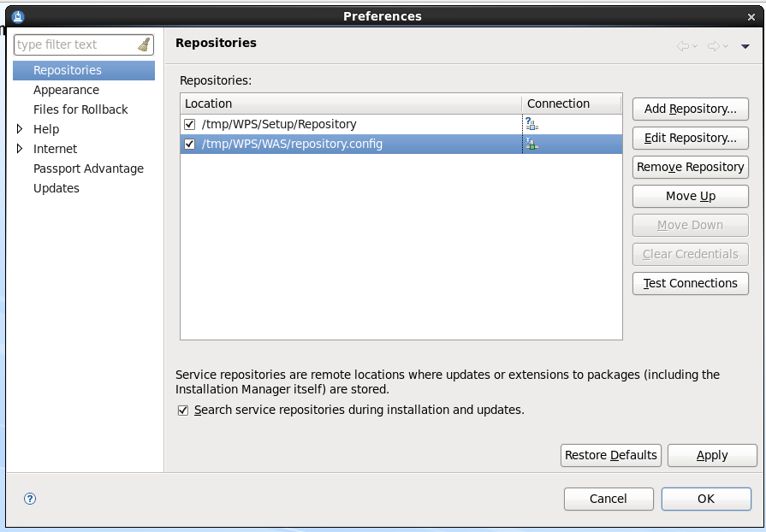766x532 pixels.
Task: Uncheck the /tmp/WPS/Setup/Repository checkbox
Action: 190,124
